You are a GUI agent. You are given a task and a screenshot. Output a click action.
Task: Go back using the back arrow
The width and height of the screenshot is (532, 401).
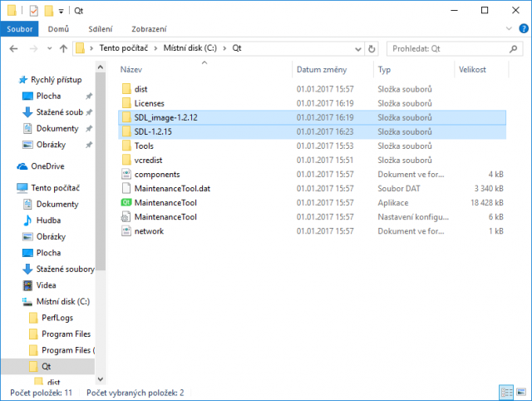coord(13,49)
